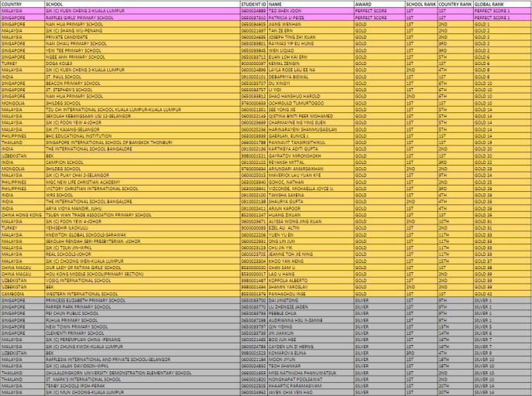
Task: Select KNEWTON GLOBAL SCHOOLS-SARAWAK cell
Action: click(x=142, y=234)
